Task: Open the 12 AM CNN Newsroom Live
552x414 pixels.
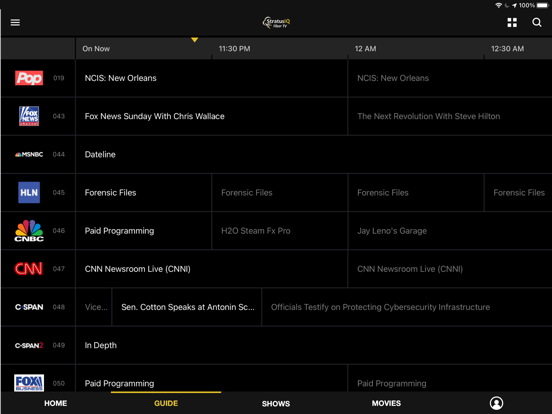Action: point(450,269)
